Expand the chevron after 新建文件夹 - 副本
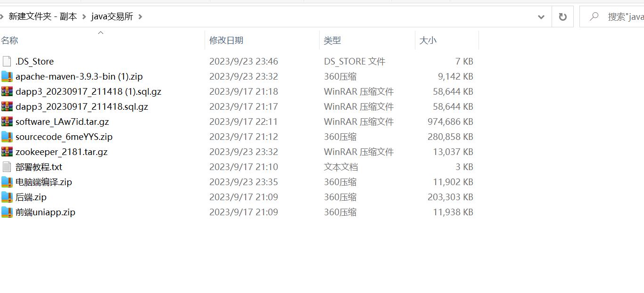Viewport: 644px width, 293px height. click(x=84, y=17)
